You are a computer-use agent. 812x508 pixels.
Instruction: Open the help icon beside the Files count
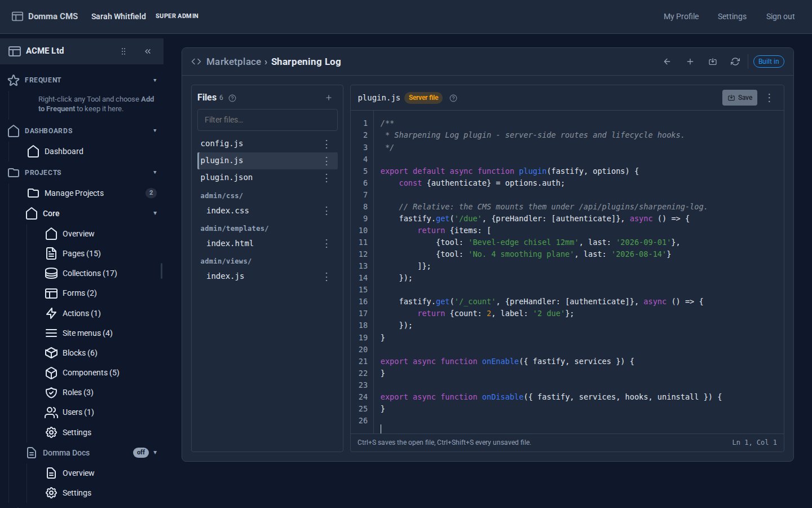point(232,98)
